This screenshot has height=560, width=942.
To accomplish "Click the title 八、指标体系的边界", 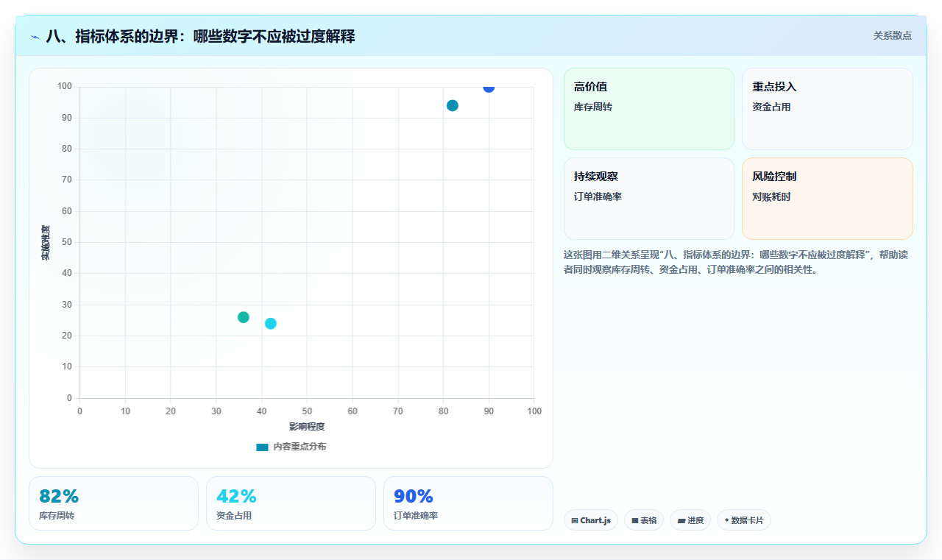I will [x=200, y=36].
